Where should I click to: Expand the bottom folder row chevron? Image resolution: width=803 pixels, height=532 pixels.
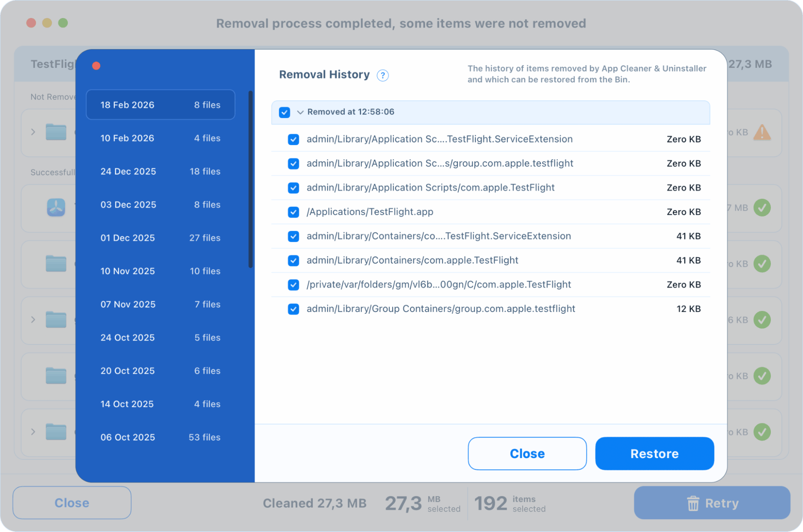click(x=33, y=432)
